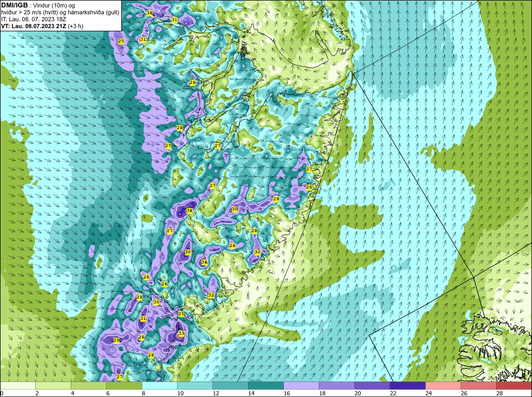Click scale number 14 on the color bar
This screenshot has height=397, width=532.
251,393
